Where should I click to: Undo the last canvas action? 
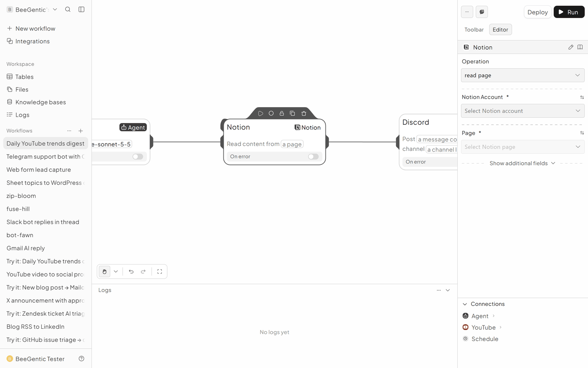pyautogui.click(x=131, y=272)
